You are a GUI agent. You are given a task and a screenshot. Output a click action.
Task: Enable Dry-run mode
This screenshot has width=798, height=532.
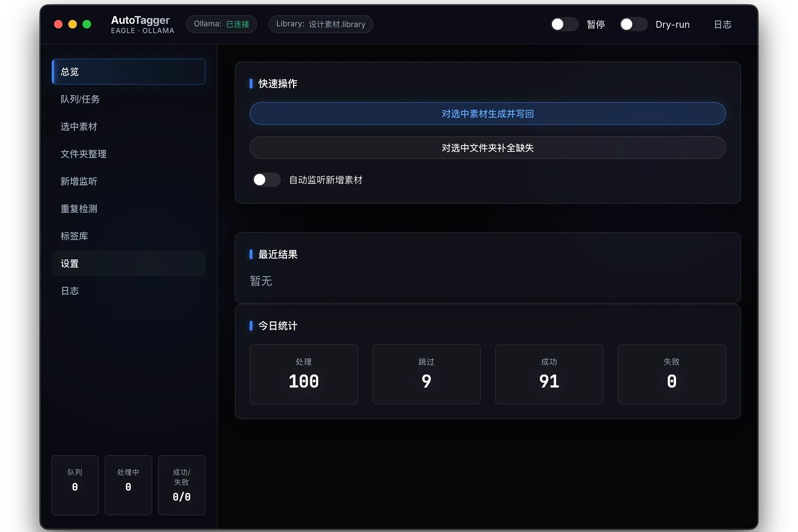(x=633, y=24)
